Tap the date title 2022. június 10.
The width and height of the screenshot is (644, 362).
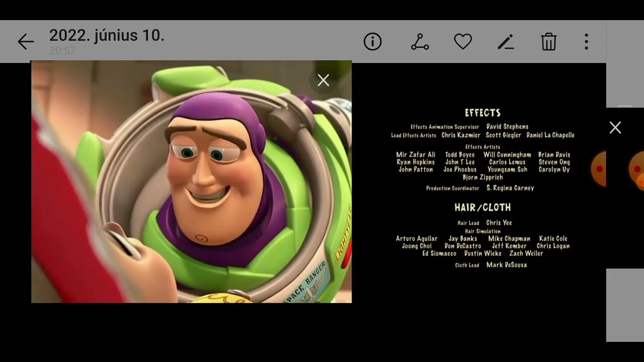point(107,36)
